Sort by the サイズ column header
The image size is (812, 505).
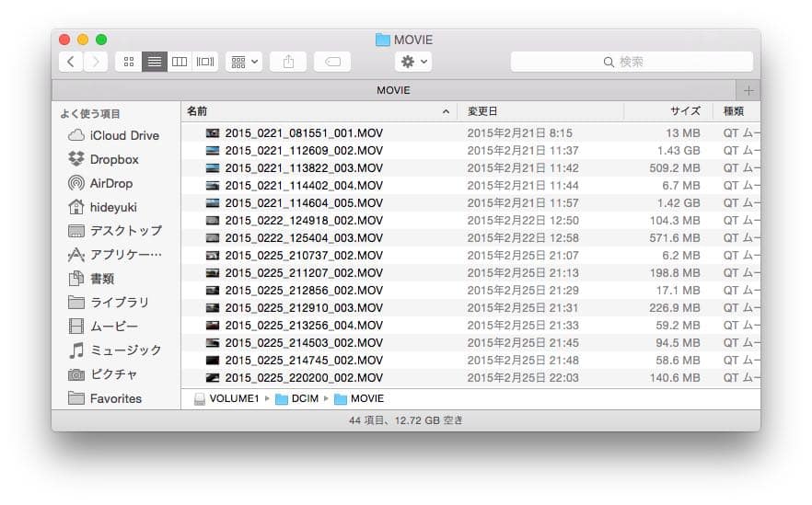[x=667, y=111]
